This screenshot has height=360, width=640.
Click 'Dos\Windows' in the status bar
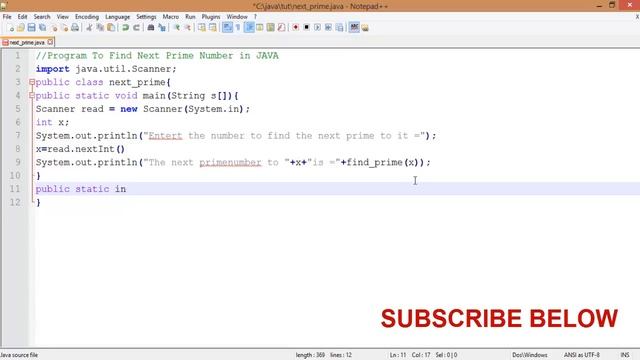point(530,355)
